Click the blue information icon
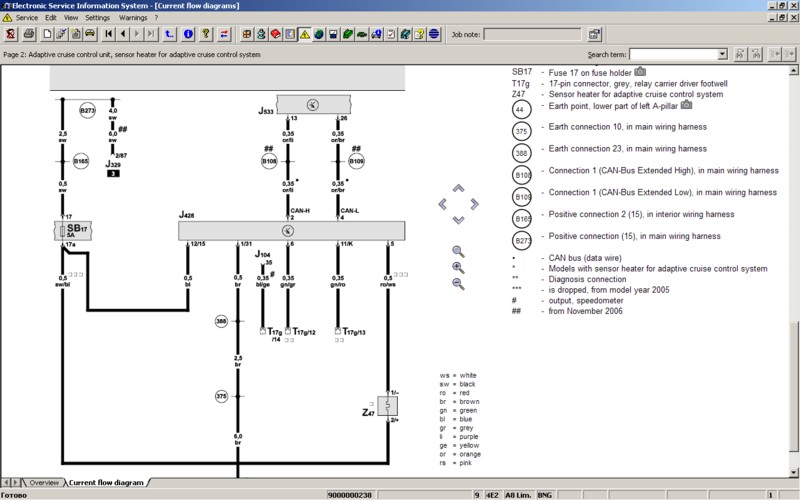 coord(187,34)
